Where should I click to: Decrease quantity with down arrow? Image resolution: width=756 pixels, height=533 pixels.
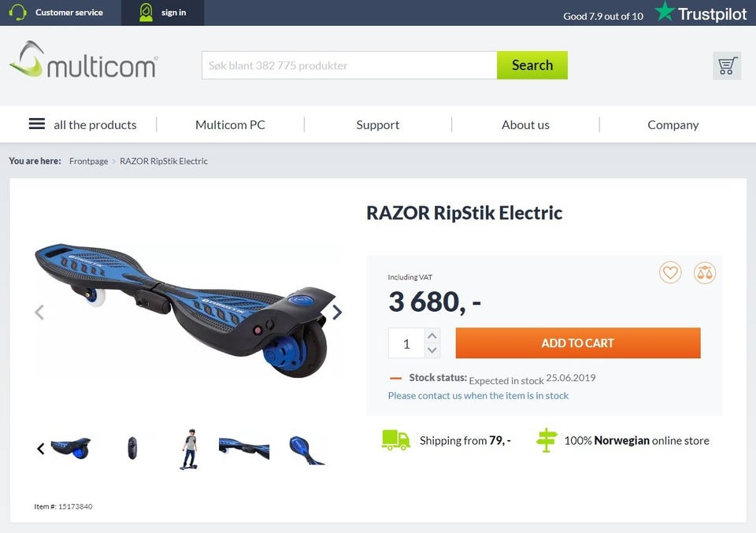point(432,350)
